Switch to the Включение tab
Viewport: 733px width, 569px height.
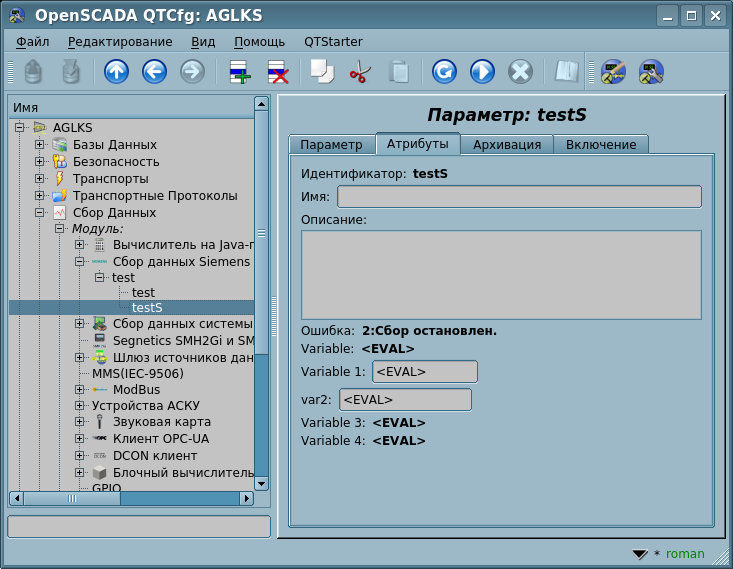(x=601, y=144)
